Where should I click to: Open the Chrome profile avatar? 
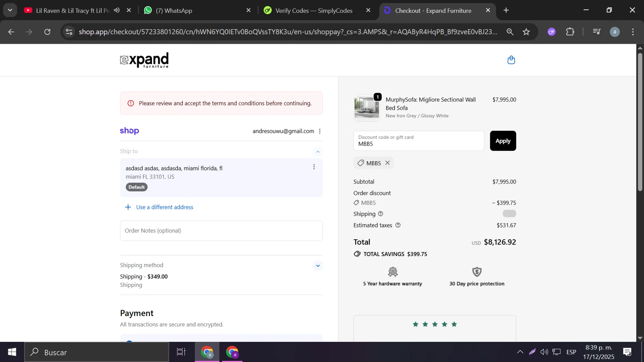(615, 32)
